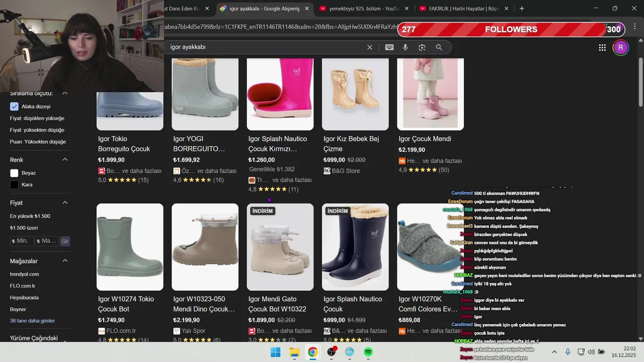This screenshot has height=362, width=644.
Task: Open volume control in system tray
Action: [x=591, y=352]
